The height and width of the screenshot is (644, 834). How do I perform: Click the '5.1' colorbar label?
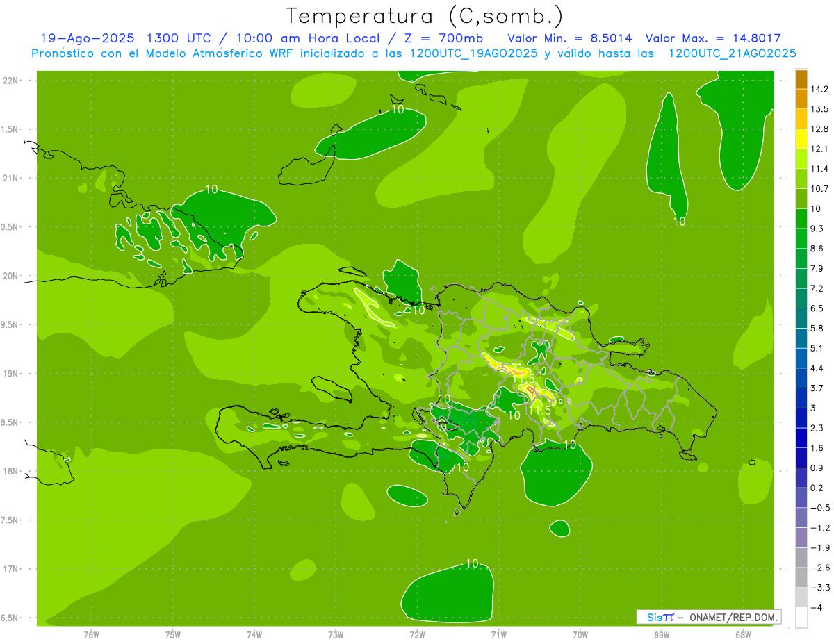pyautogui.click(x=817, y=348)
